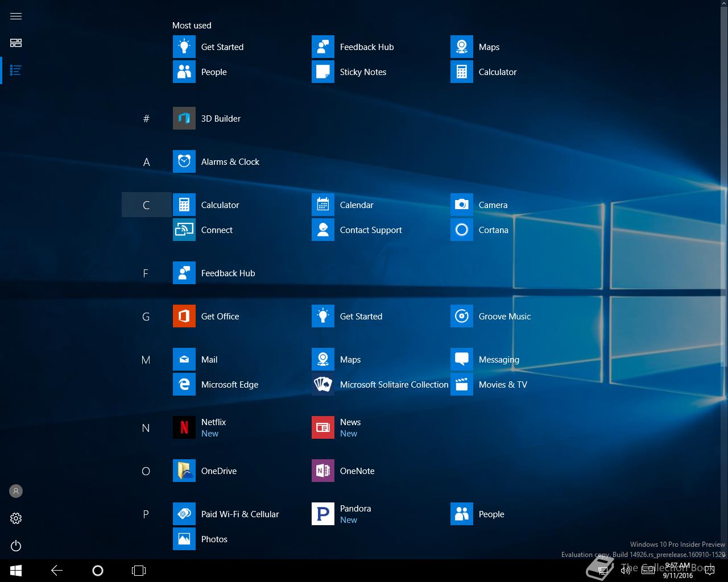Click the letter N section header
Screen dimensions: 728x582
coord(146,428)
